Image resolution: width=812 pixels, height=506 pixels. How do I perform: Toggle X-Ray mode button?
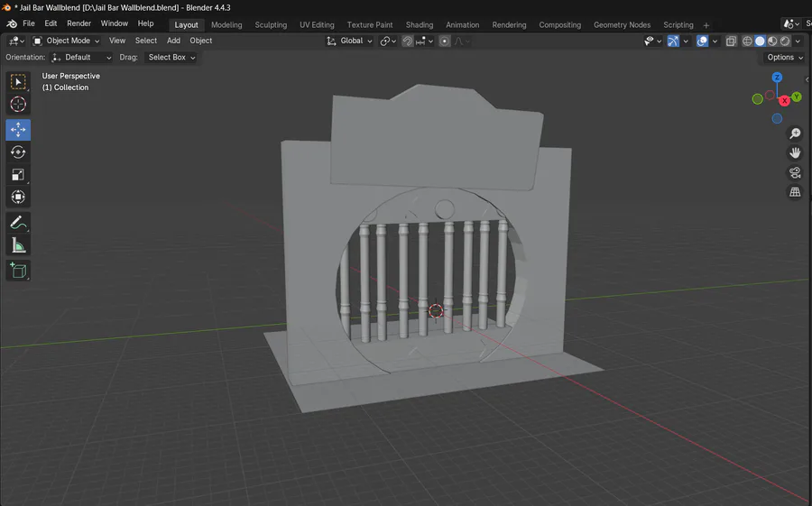731,41
